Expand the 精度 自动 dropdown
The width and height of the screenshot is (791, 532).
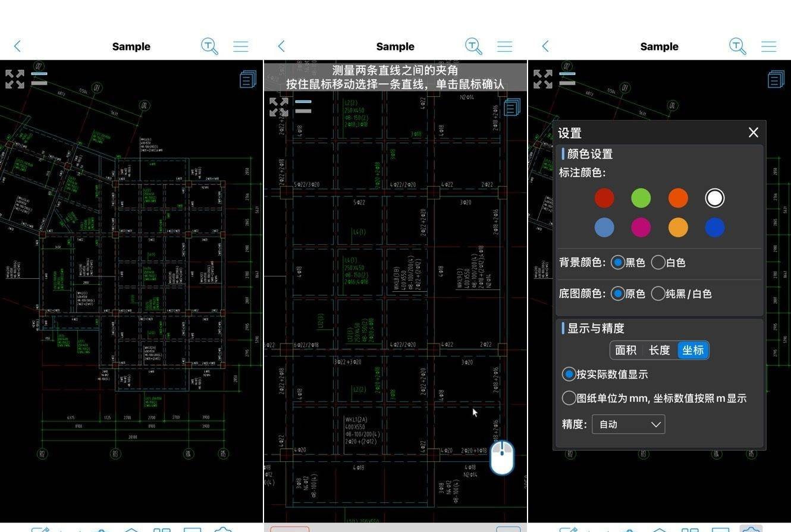[x=628, y=424]
